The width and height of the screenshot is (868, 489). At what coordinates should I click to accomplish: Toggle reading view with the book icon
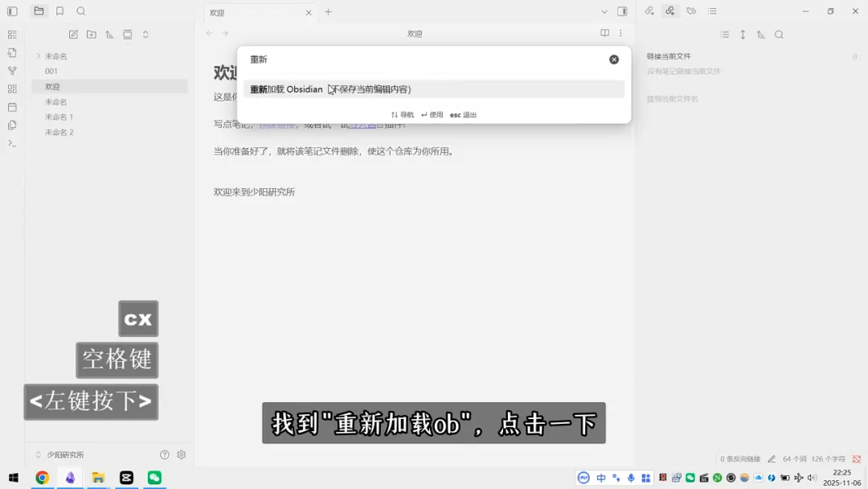(604, 34)
